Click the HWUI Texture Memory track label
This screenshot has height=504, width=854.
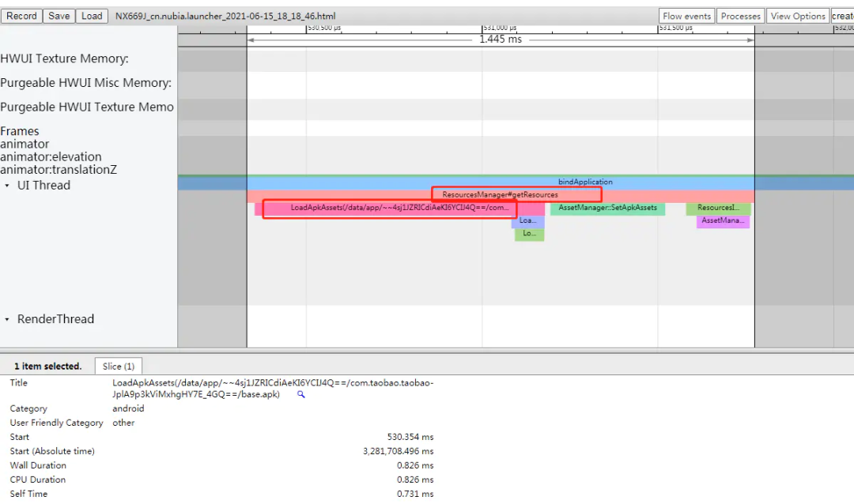tap(64, 58)
